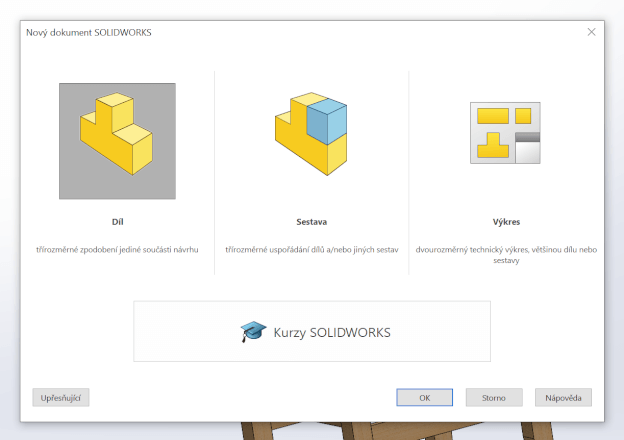Click description 'třírozměrné zpodobení jediné součásti návrhu'
Image resolution: width=624 pixels, height=440 pixels.
pos(117,250)
